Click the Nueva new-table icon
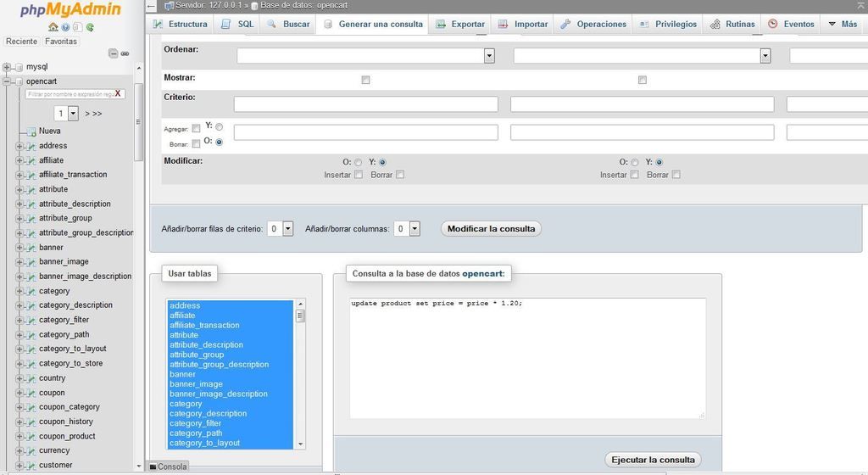This screenshot has height=475, width=868. pyautogui.click(x=31, y=131)
